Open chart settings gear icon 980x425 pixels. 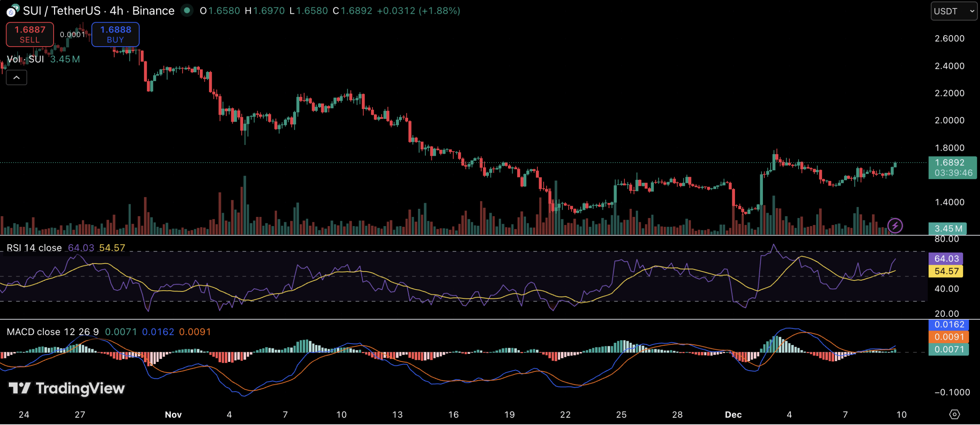pyautogui.click(x=954, y=414)
